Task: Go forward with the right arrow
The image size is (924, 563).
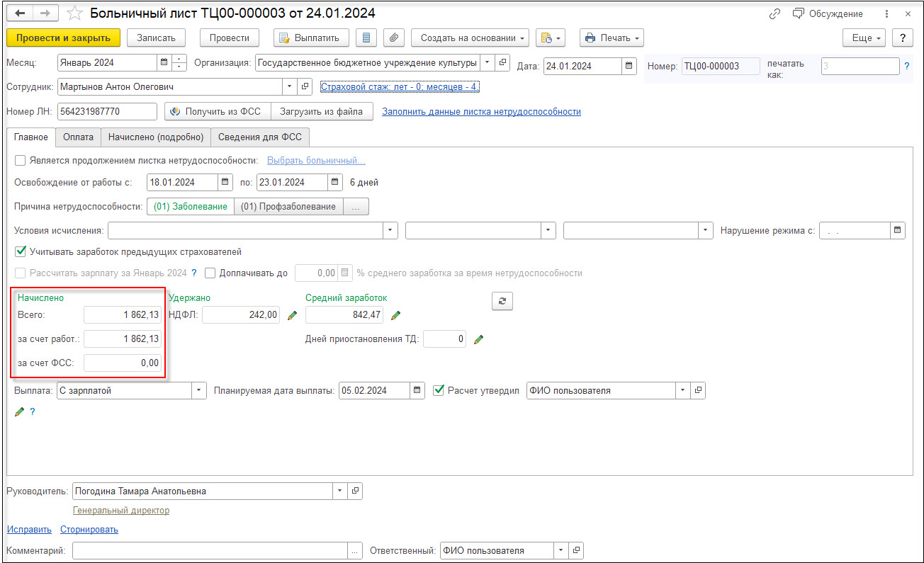Action: point(45,13)
